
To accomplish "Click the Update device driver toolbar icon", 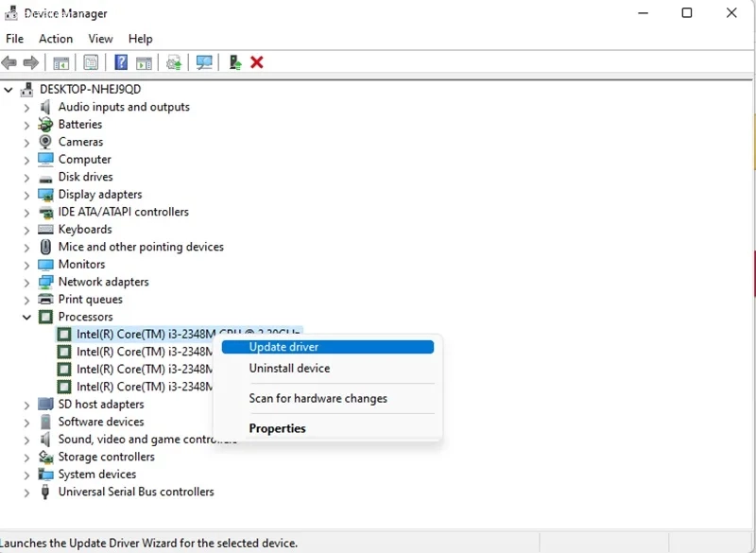I will (x=174, y=62).
